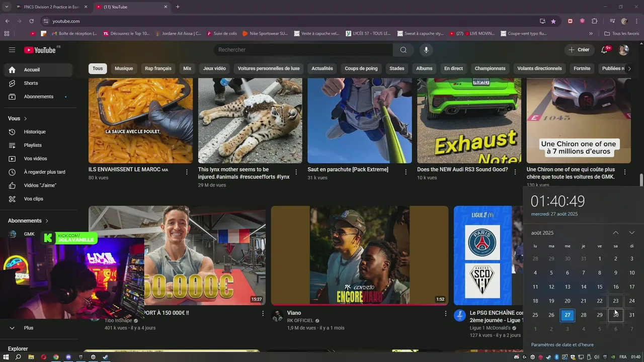This screenshot has height=362, width=644.
Task: Open File Explorer from the taskbar
Action: (x=31, y=357)
